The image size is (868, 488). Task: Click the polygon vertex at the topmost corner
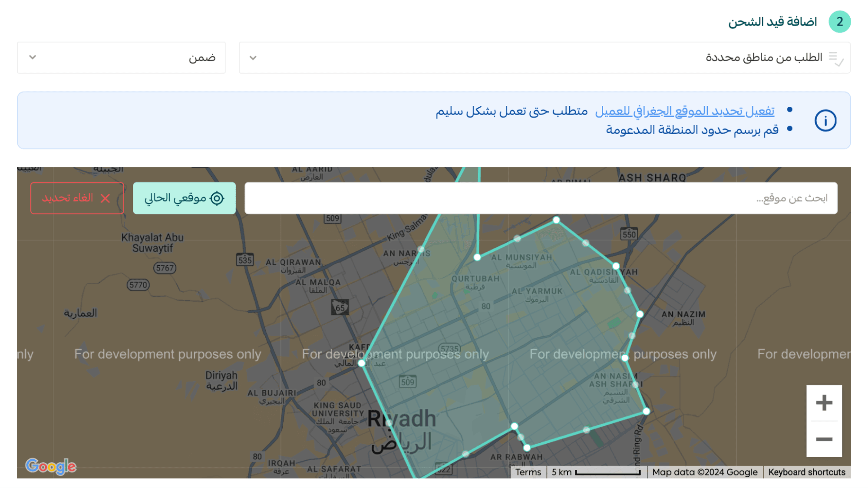point(556,220)
